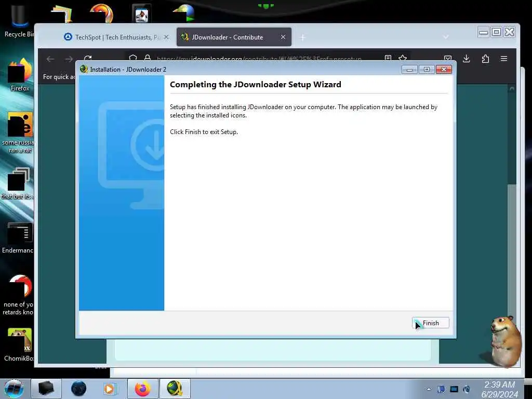Open Recycle Bin desktop icon
This screenshot has height=399, width=532.
(19, 21)
